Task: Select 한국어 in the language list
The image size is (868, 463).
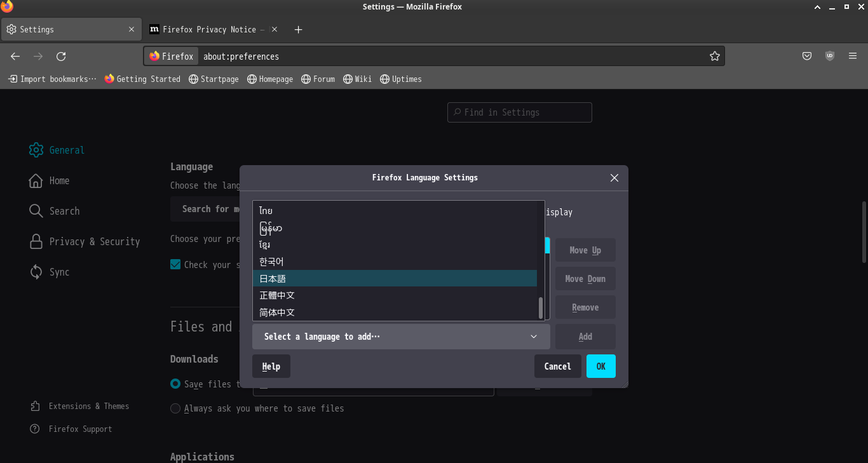Action: pos(395,261)
